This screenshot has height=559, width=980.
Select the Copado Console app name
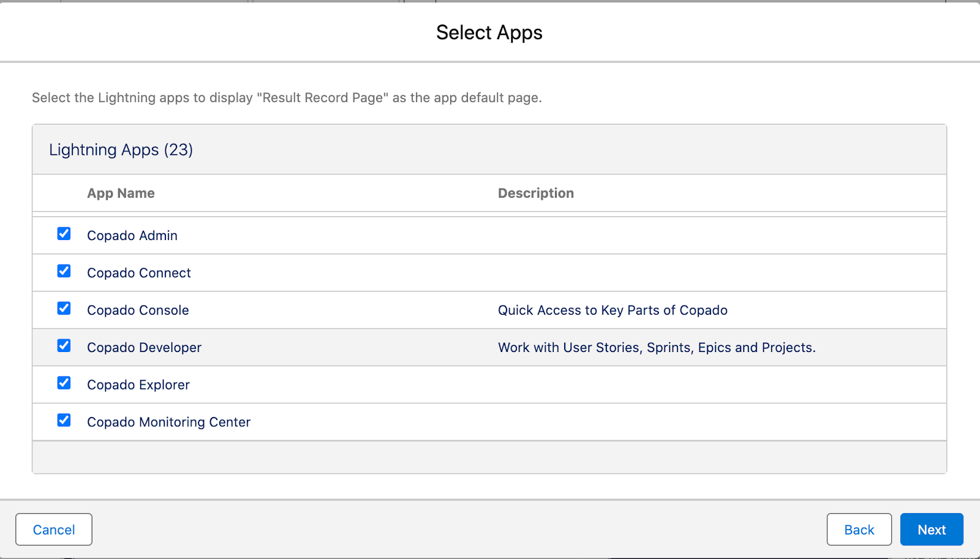pyautogui.click(x=138, y=310)
